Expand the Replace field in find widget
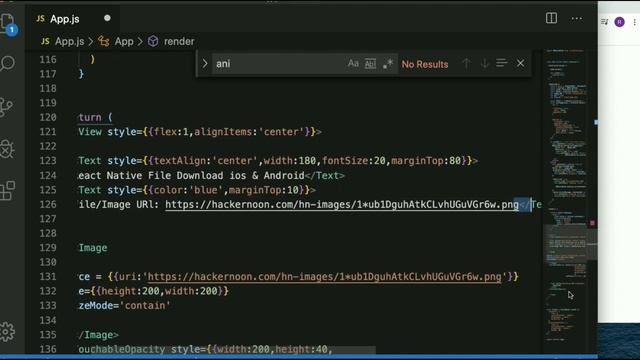 pyautogui.click(x=205, y=64)
